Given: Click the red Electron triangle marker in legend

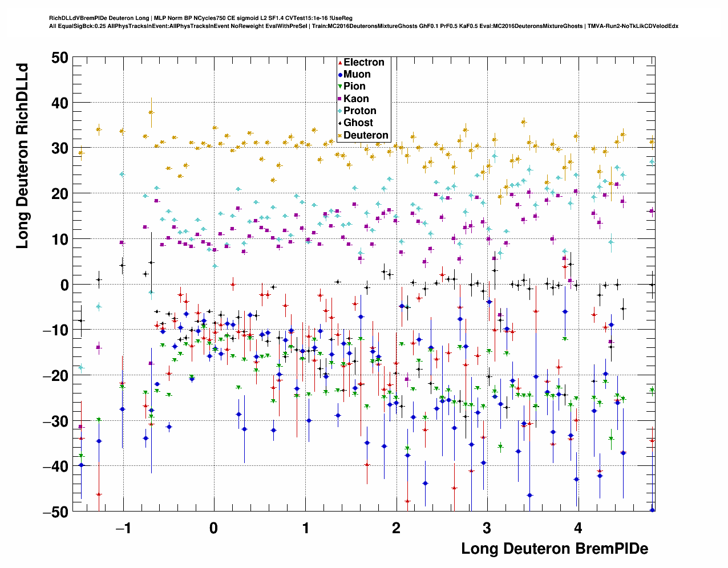Looking at the screenshot, I should [340, 62].
